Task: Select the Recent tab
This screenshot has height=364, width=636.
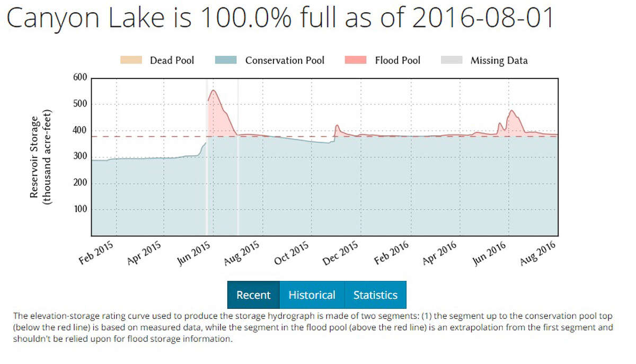Action: tap(253, 295)
